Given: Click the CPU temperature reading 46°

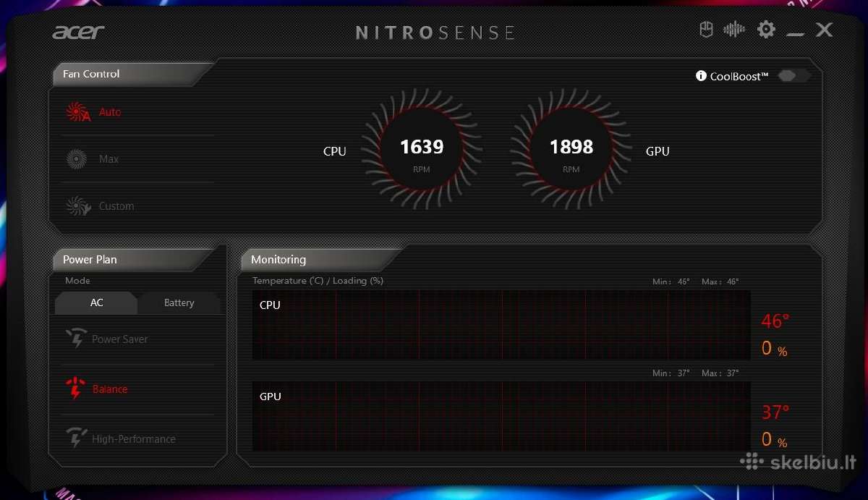Looking at the screenshot, I should pyautogui.click(x=775, y=321).
